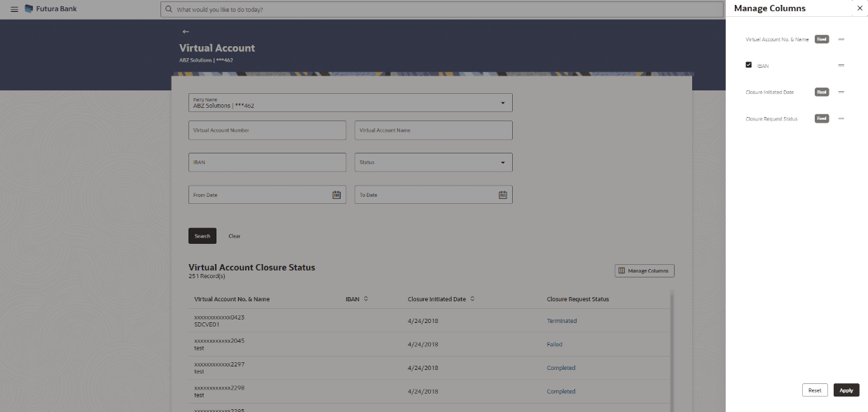Open the hamburger menu next to Futura Bank
The height and width of the screenshot is (412, 868).
point(13,8)
